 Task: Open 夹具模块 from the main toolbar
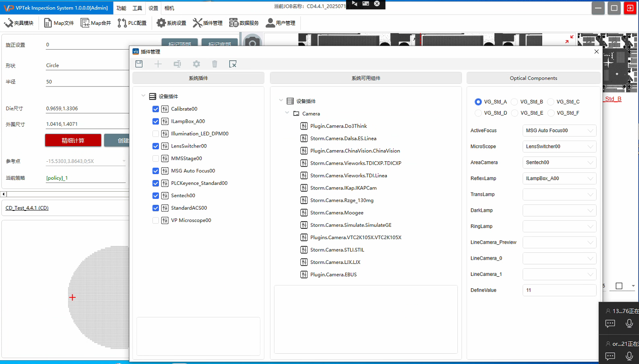point(19,23)
